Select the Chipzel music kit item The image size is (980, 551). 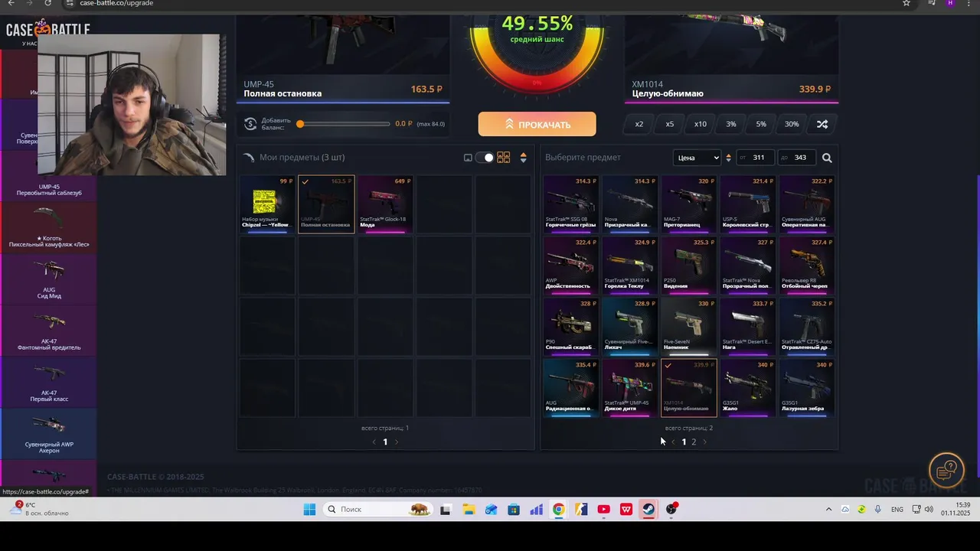pos(267,204)
